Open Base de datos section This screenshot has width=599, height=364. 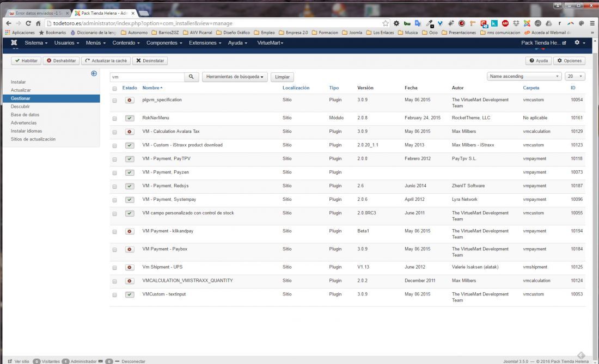tap(25, 114)
